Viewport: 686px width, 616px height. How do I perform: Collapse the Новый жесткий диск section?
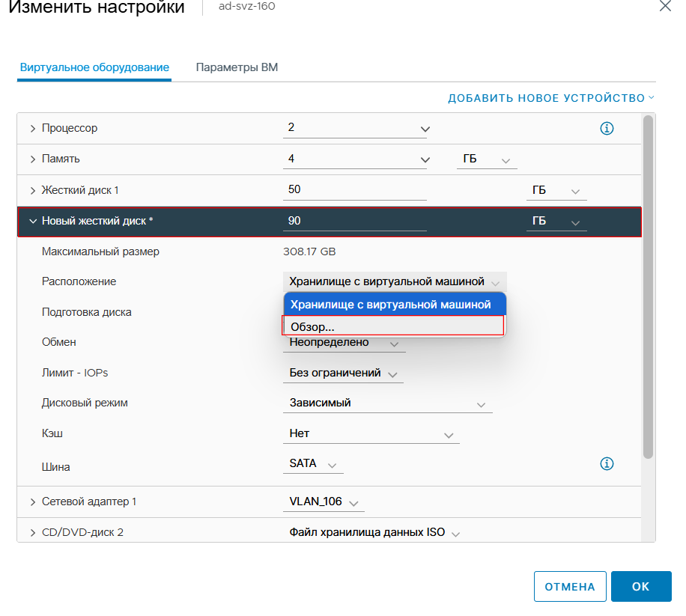pyautogui.click(x=33, y=222)
